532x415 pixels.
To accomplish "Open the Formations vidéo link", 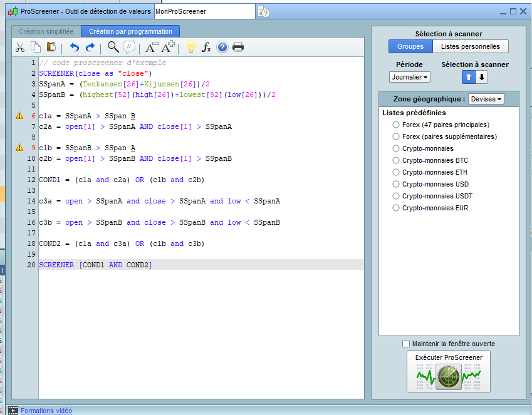I will click(x=46, y=411).
